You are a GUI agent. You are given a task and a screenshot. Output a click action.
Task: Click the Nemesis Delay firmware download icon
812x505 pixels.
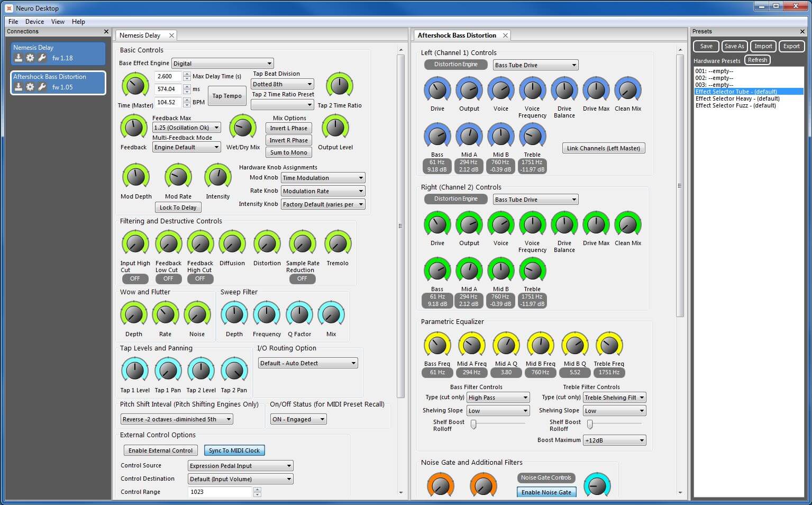point(18,58)
